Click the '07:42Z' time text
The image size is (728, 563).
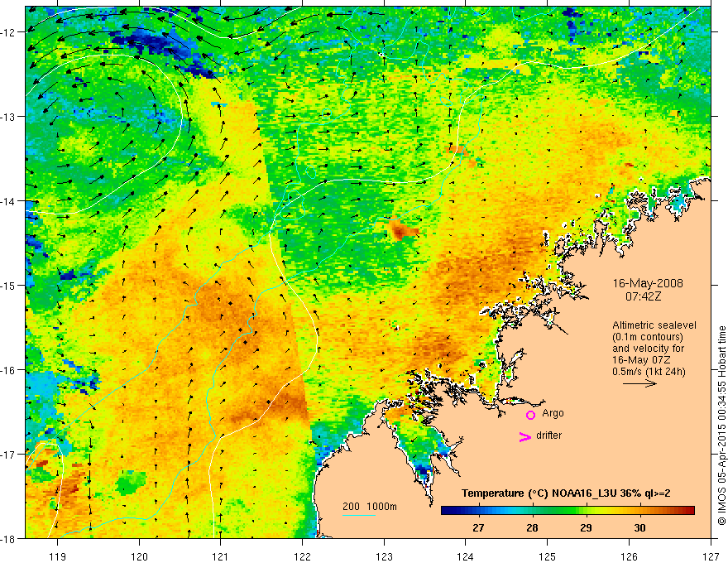tap(643, 296)
